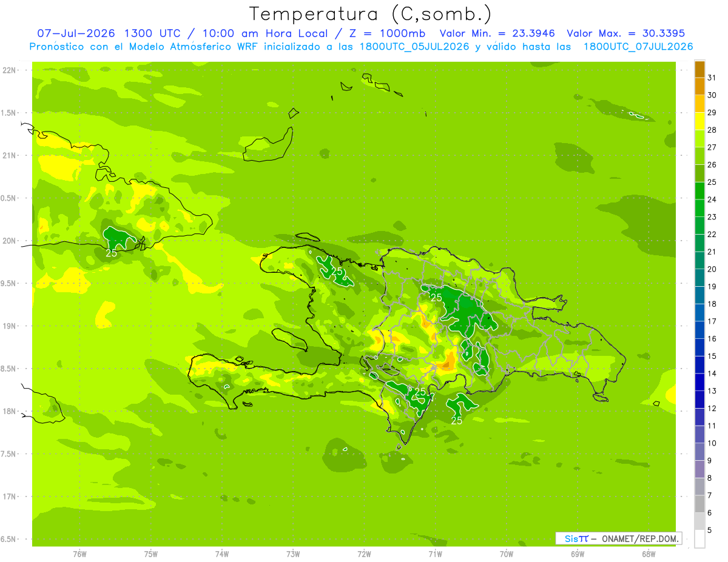Click the '71W' longitude label
Viewport: 728px width, 562px height.
pyautogui.click(x=435, y=554)
